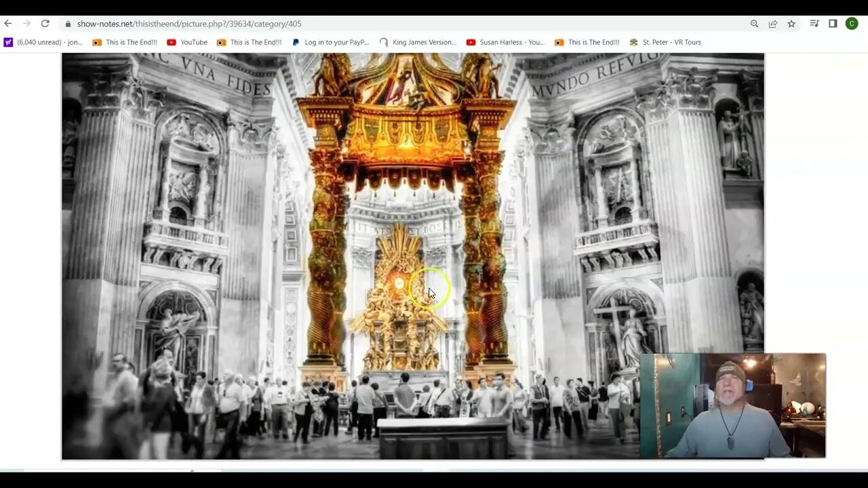Open the King James Version bookmark
This screenshot has height=488, width=868.
(418, 42)
